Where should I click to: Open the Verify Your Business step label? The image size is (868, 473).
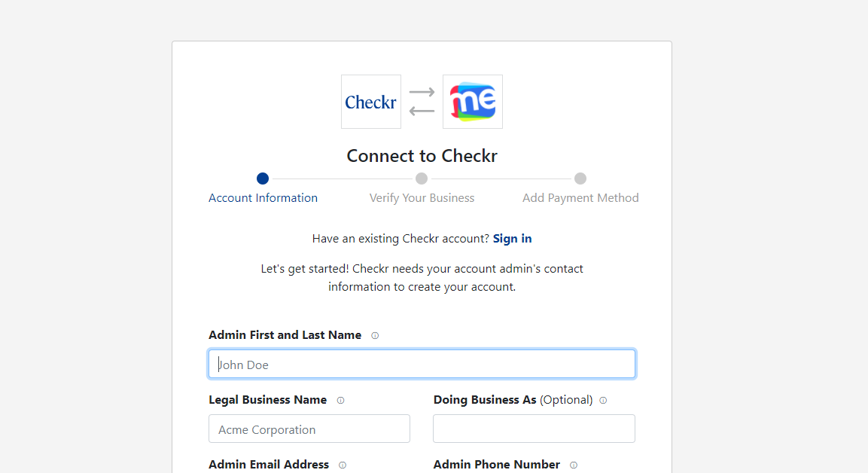[x=422, y=198]
